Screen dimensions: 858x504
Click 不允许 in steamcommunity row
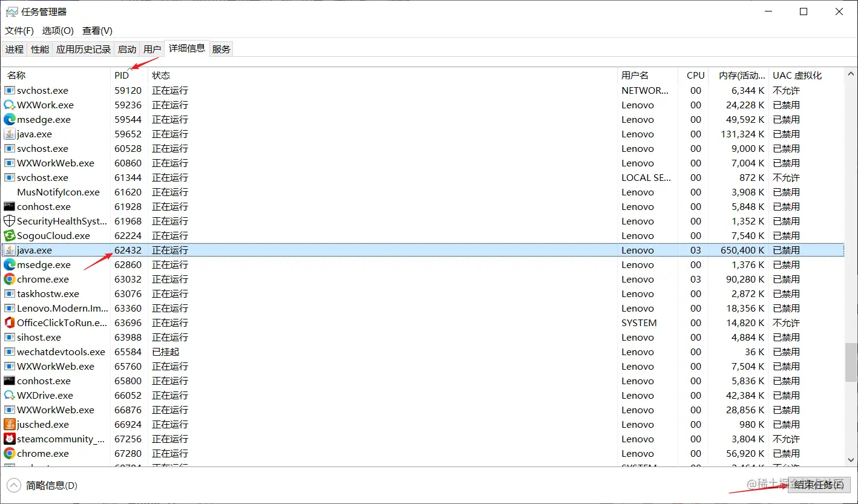pyautogui.click(x=786, y=439)
